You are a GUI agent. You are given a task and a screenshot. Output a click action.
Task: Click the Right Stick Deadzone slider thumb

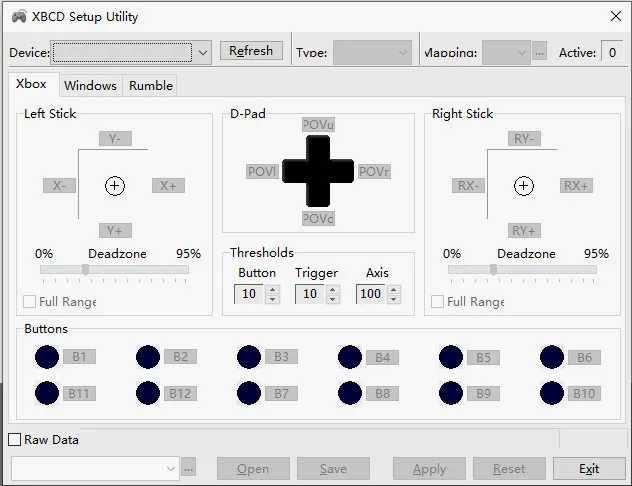tap(493, 270)
